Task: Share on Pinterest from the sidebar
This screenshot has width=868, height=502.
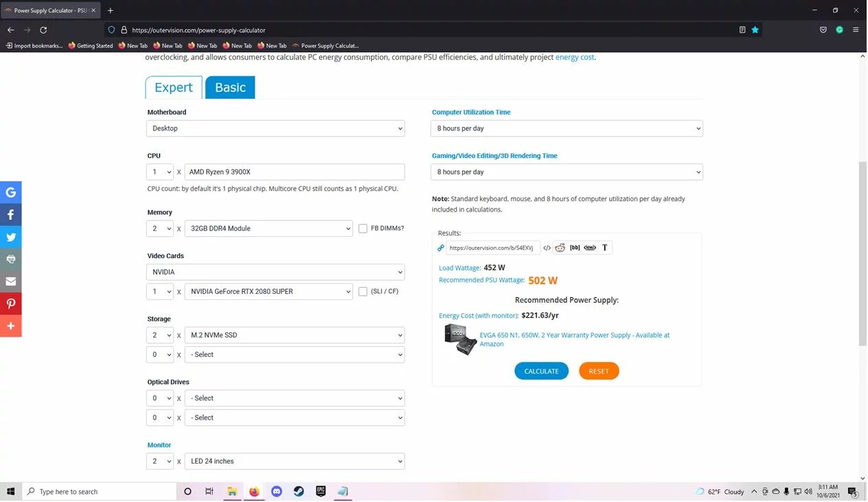Action: 10,304
